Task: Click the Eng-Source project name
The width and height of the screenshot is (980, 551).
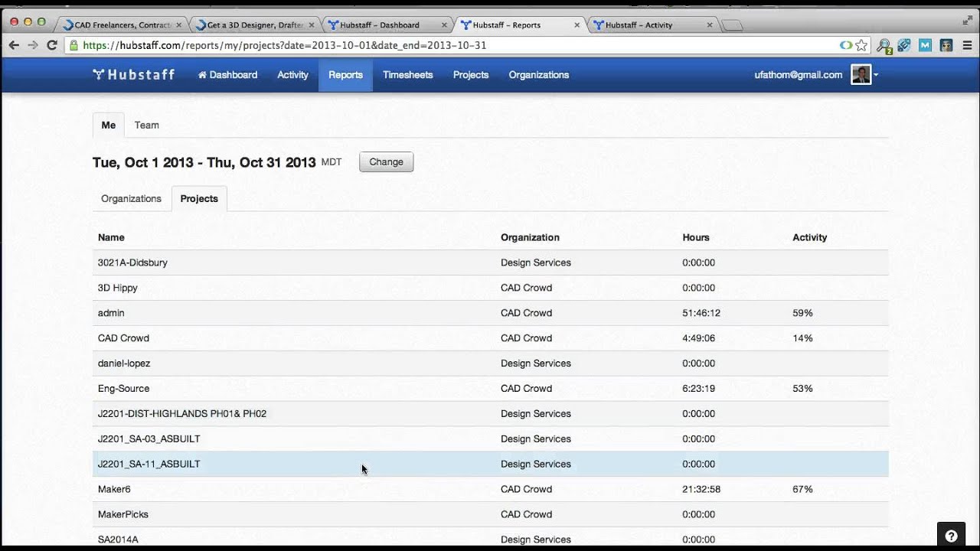Action: (x=123, y=389)
